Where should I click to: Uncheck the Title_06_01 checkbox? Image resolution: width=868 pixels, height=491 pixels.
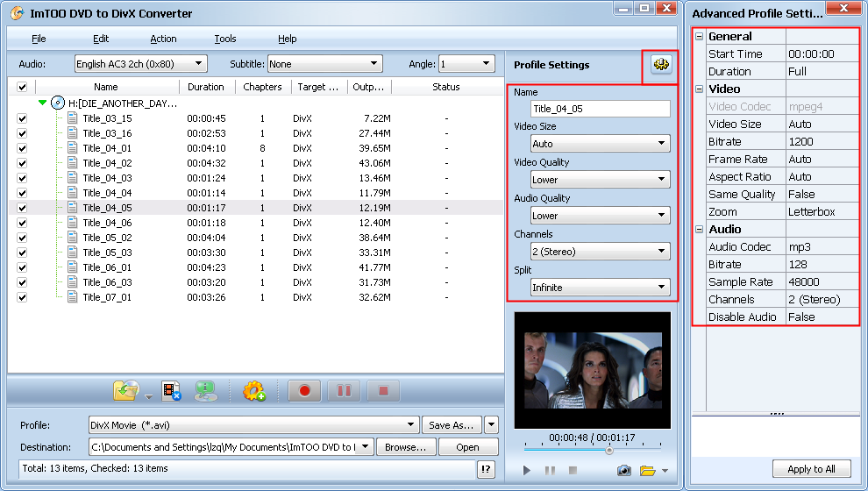coord(22,268)
